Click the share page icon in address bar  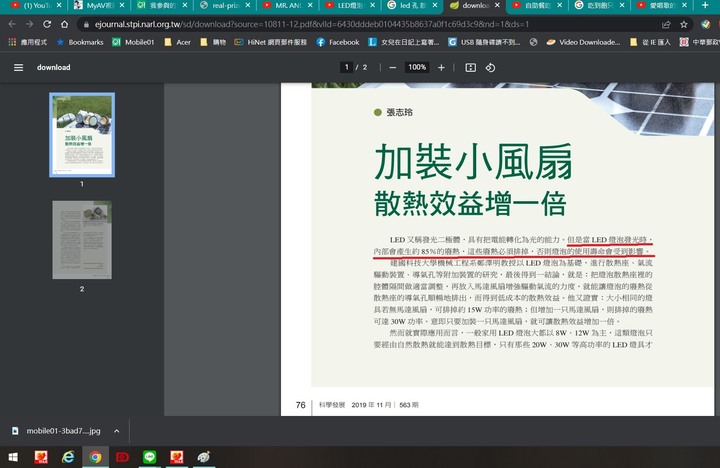pos(666,24)
